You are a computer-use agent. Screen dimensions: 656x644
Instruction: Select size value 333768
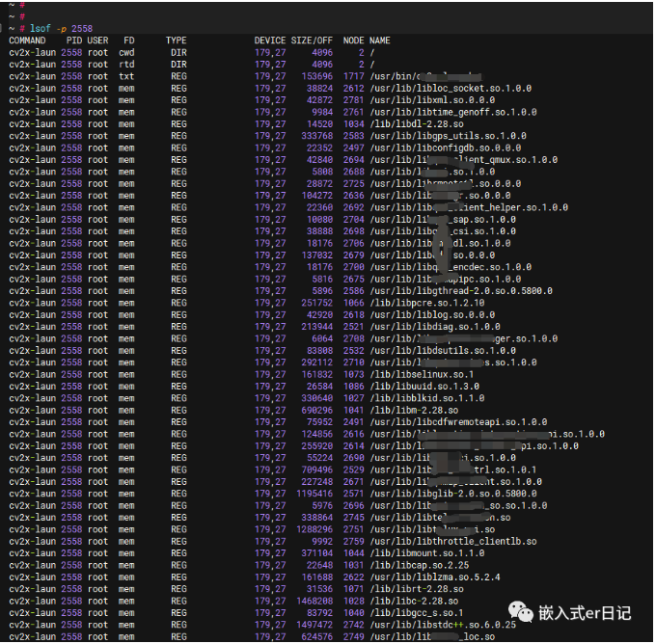(317, 136)
